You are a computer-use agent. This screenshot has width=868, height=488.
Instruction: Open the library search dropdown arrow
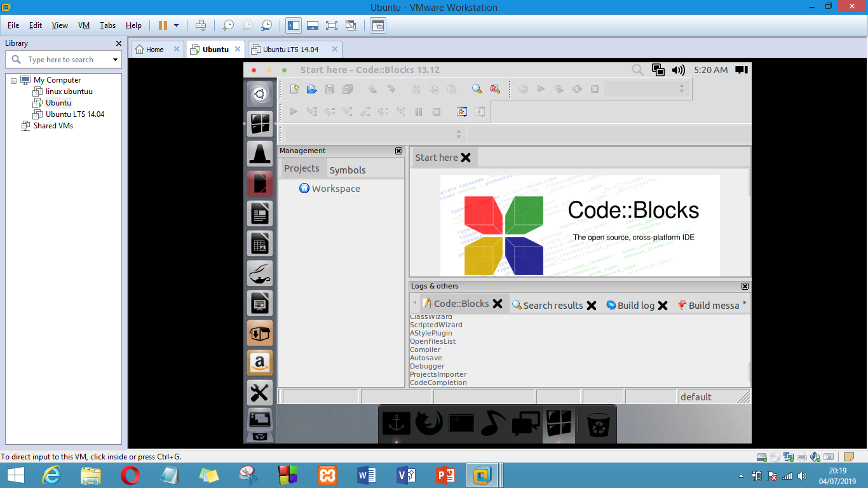point(115,60)
